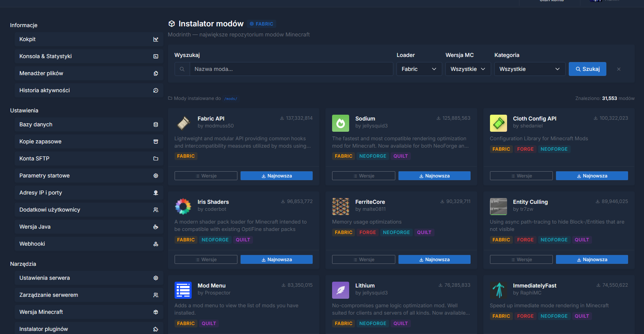The height and width of the screenshot is (334, 644).
Task: Click the Mod Menu icon
Action: [x=183, y=290]
